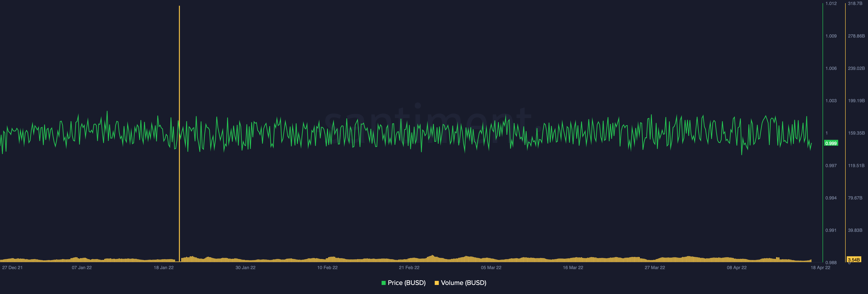Image resolution: width=868 pixels, height=294 pixels.
Task: Click the yellow Volume (BUSD) legend square
Action: tap(437, 283)
